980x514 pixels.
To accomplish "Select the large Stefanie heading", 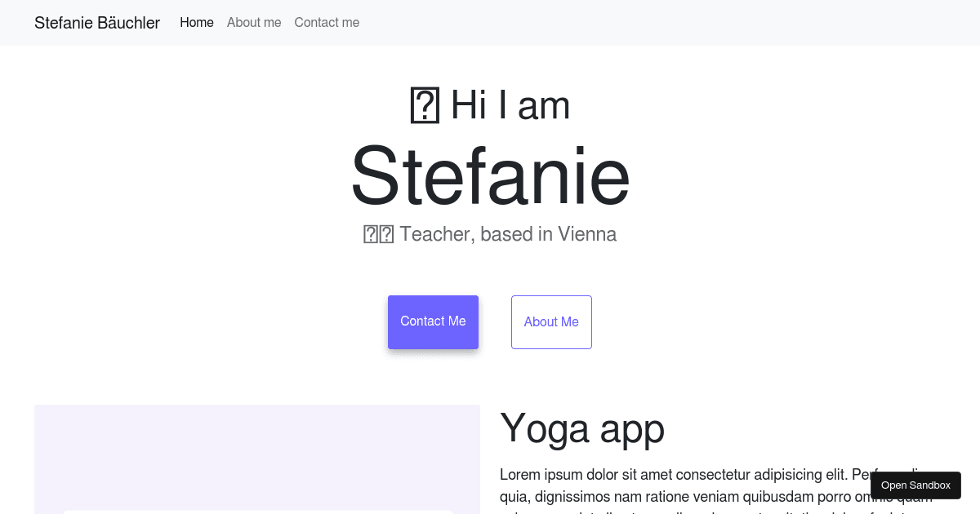I will tap(490, 175).
